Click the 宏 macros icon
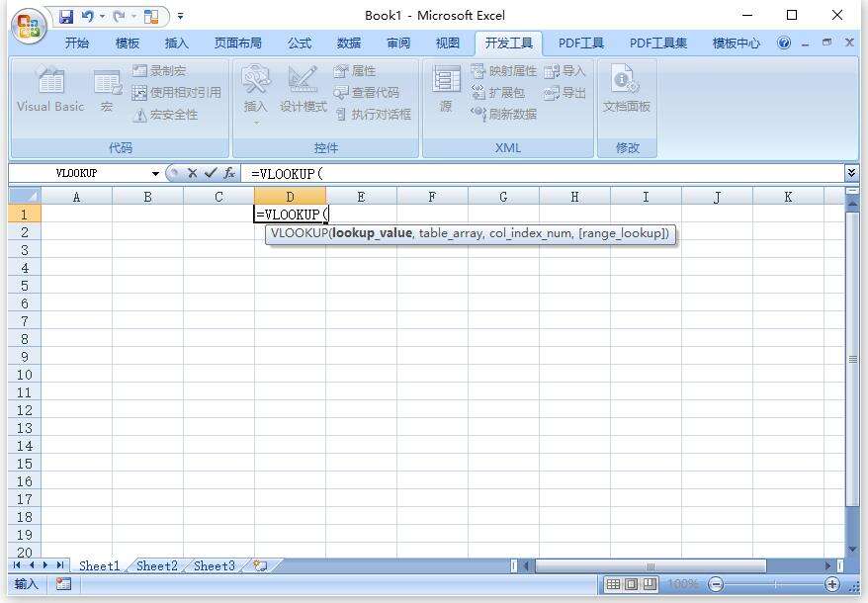Viewport: 868px width, 603px height. (x=108, y=90)
